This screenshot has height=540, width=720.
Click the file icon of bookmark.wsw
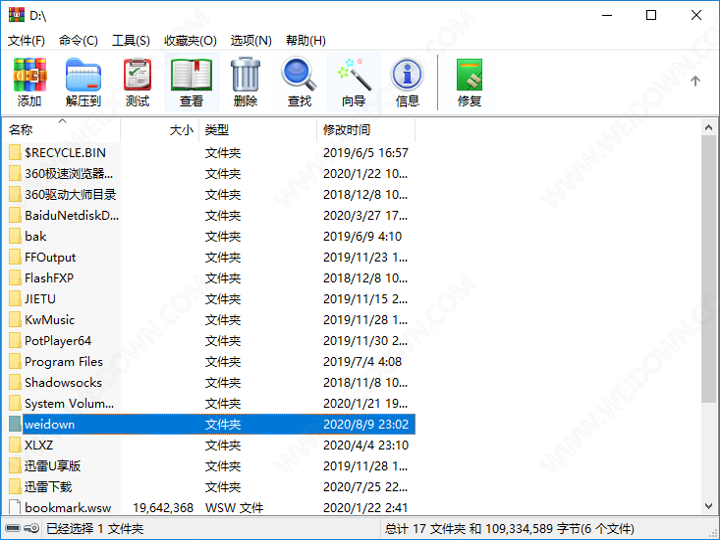tap(15, 507)
